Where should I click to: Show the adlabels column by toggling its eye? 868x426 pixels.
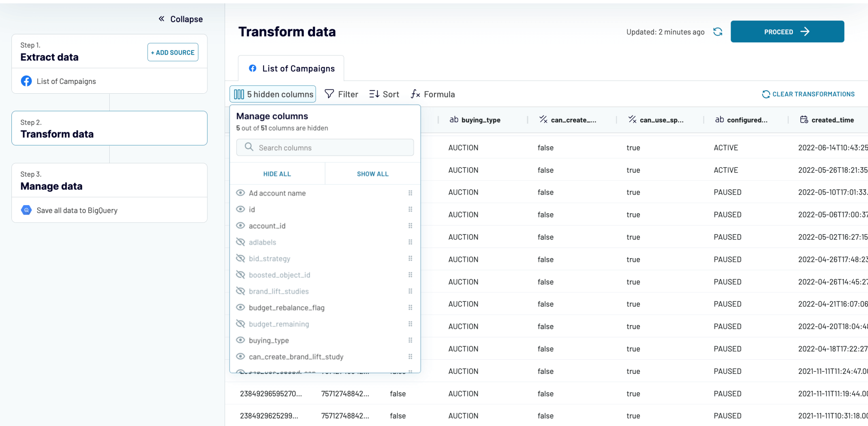240,242
